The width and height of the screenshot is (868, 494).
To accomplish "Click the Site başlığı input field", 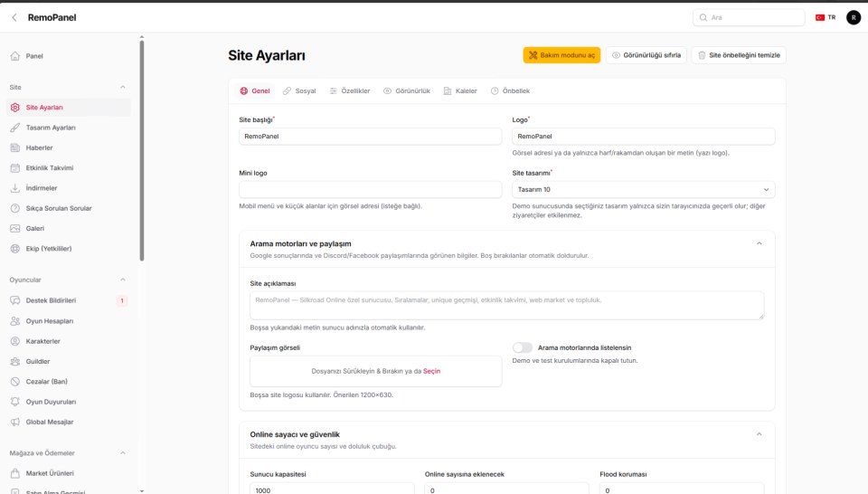I will 371,137.
